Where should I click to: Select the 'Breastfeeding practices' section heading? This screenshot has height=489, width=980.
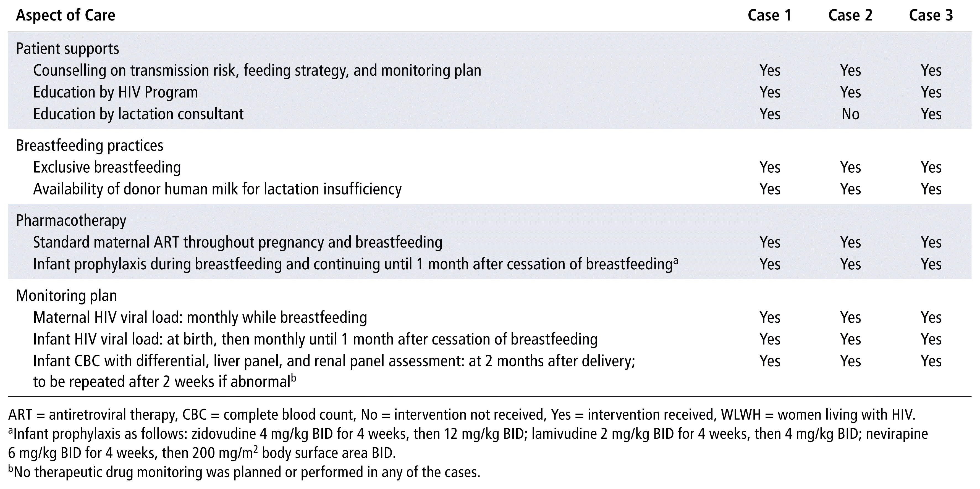pos(89,146)
